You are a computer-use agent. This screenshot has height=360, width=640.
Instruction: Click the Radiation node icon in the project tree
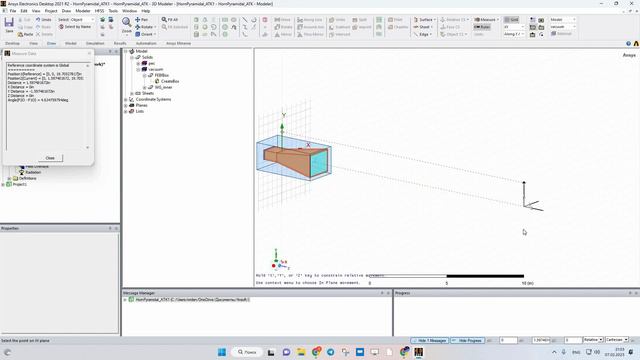21,172
